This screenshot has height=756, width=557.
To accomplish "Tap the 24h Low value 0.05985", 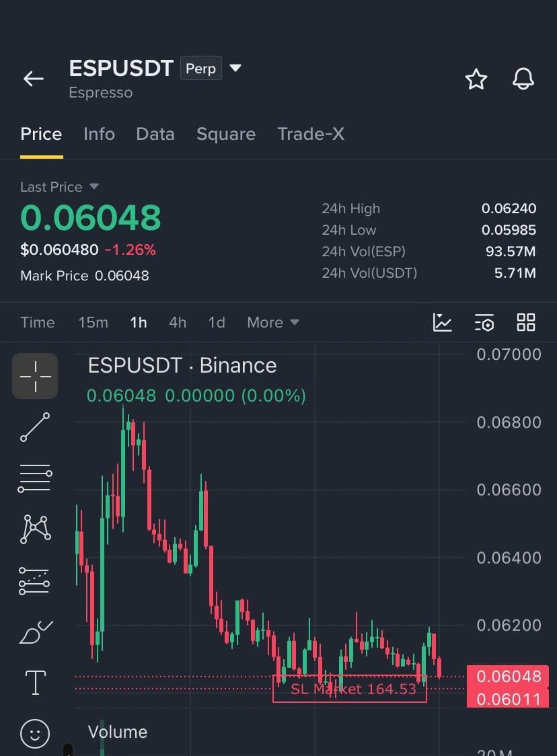I will pos(509,230).
